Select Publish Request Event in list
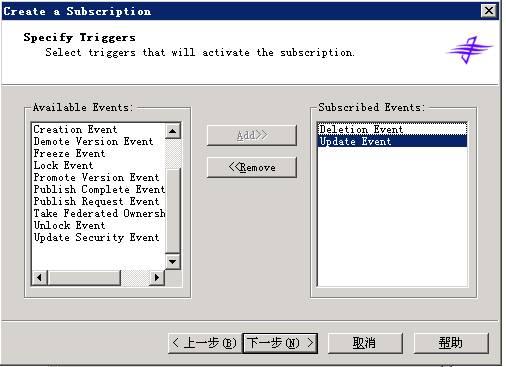 click(99, 201)
